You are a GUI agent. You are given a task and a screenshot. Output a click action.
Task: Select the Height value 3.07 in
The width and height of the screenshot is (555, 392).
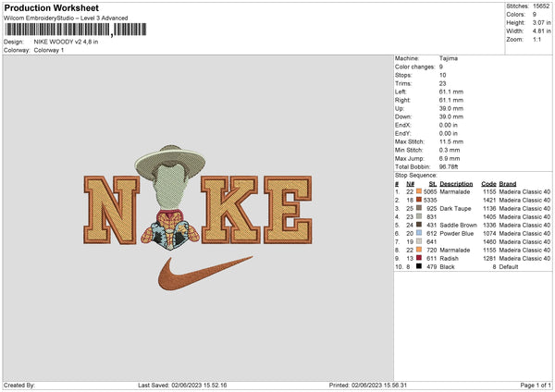pos(541,22)
